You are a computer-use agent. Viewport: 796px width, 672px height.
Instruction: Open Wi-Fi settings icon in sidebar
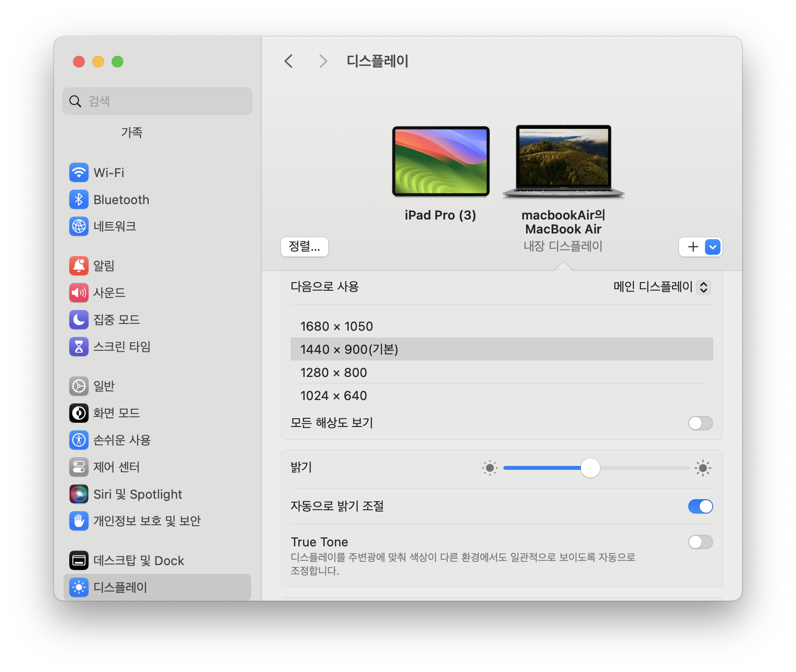coord(79,172)
